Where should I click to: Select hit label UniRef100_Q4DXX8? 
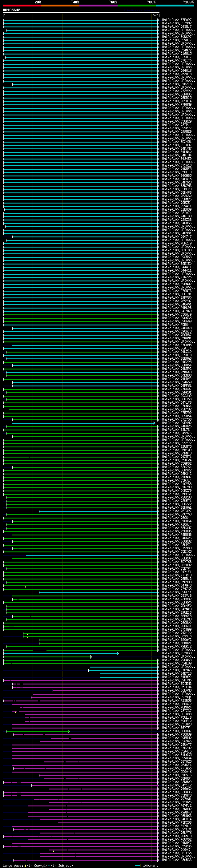177,328
